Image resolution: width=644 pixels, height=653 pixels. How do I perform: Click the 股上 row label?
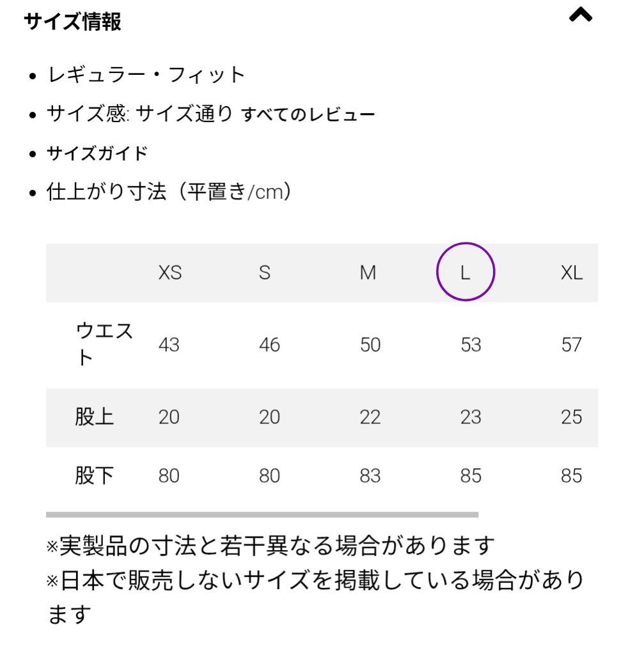coord(96,418)
